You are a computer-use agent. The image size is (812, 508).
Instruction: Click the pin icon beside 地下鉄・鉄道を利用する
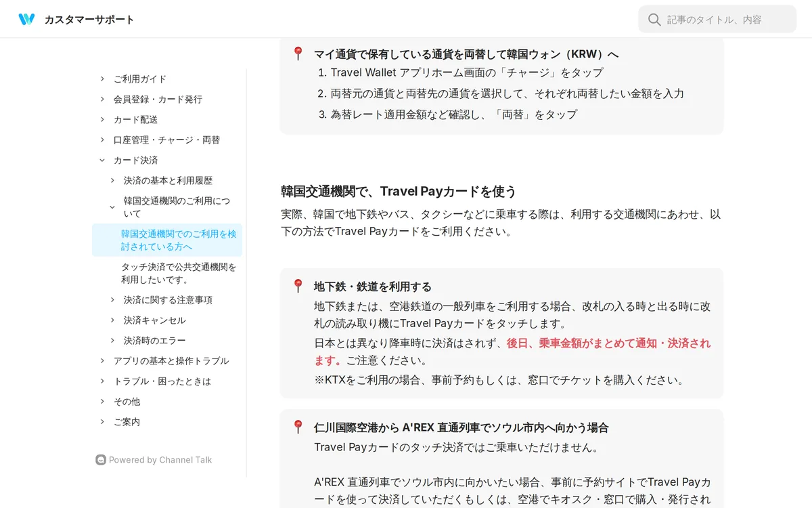(x=298, y=286)
